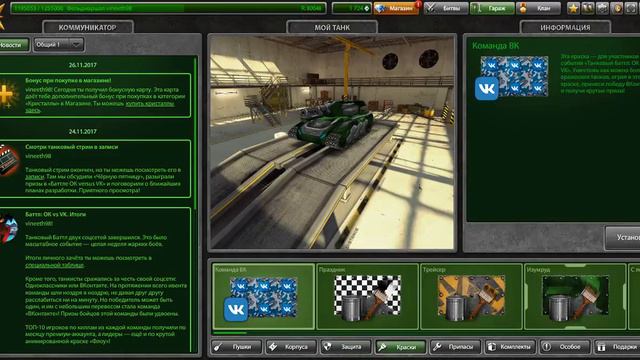
Task: Select the Корпуса hulls category
Action: click(x=291, y=347)
